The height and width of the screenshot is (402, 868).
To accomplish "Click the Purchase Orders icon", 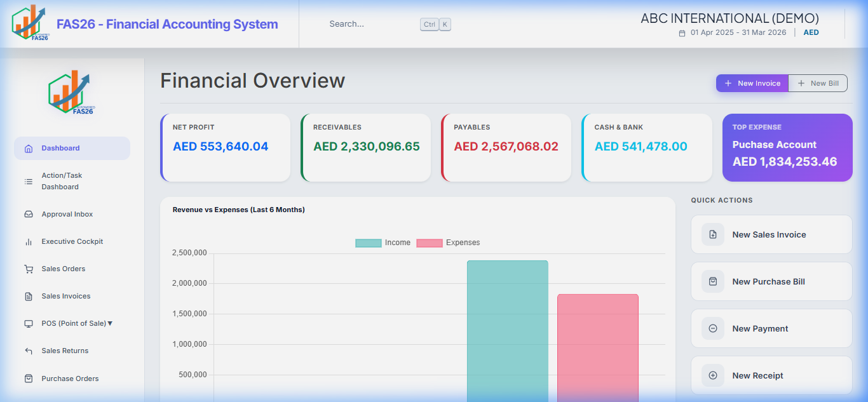I will [x=28, y=378].
